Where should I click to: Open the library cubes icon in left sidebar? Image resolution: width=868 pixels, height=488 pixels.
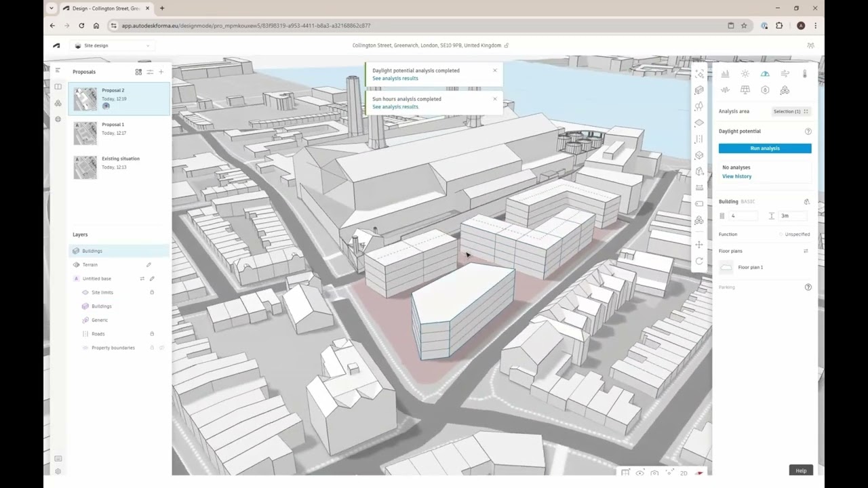(58, 103)
